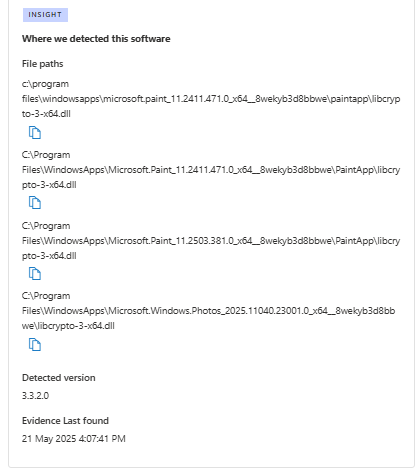Click the INSIGHT badge
The width and height of the screenshot is (417, 469).
tap(45, 15)
